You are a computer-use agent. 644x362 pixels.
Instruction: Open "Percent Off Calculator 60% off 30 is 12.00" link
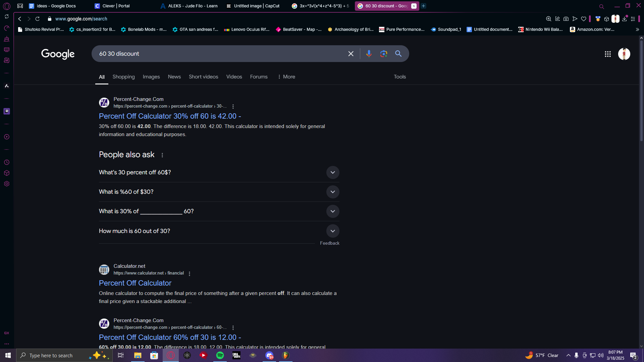click(170, 337)
